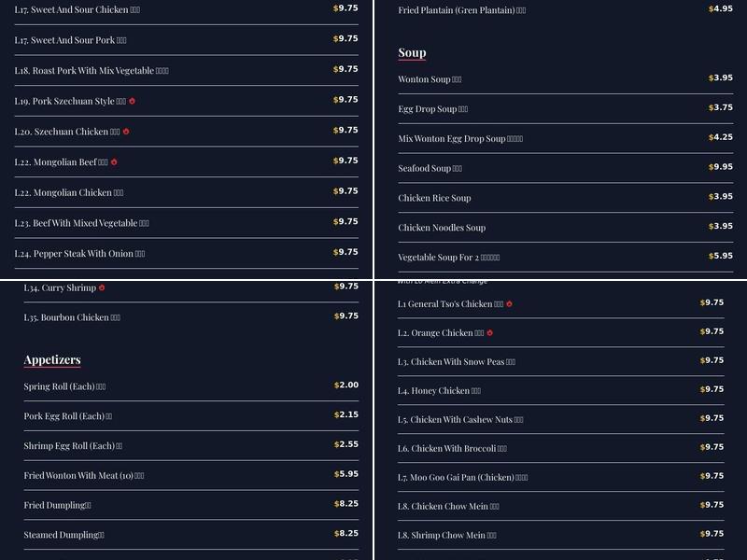Viewport: 747px width, 560px height.
Task: Choose Spring Roll (Each) appetizer
Action: (59, 386)
